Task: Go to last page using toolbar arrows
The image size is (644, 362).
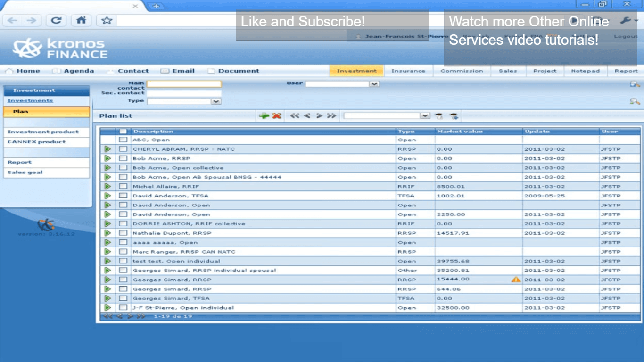Action: (332, 116)
